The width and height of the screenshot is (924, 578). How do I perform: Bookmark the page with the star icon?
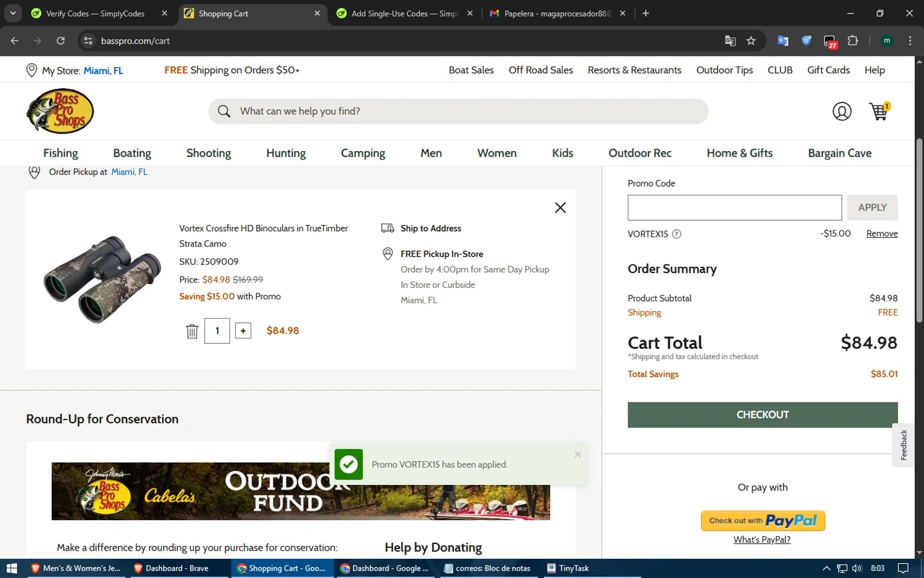pos(751,41)
